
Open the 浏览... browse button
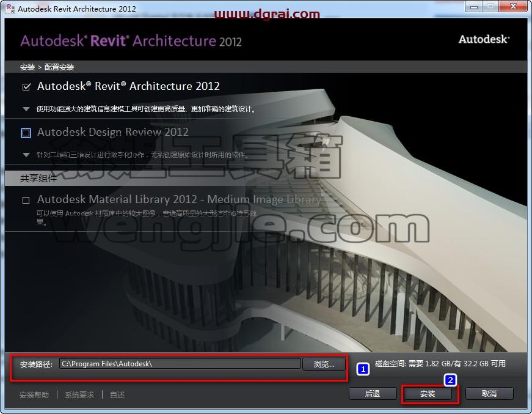tap(324, 364)
